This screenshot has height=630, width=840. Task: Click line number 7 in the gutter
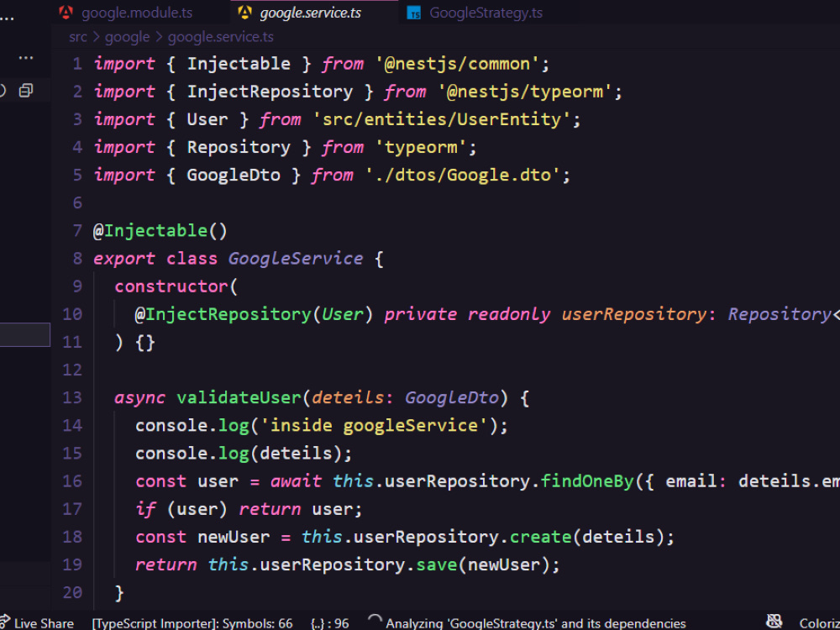coord(77,231)
